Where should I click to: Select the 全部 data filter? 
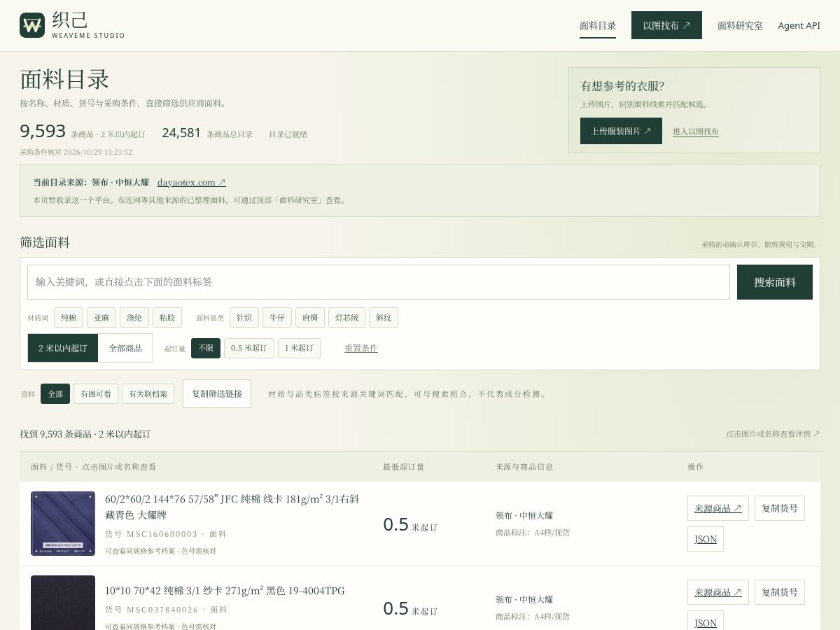point(55,394)
